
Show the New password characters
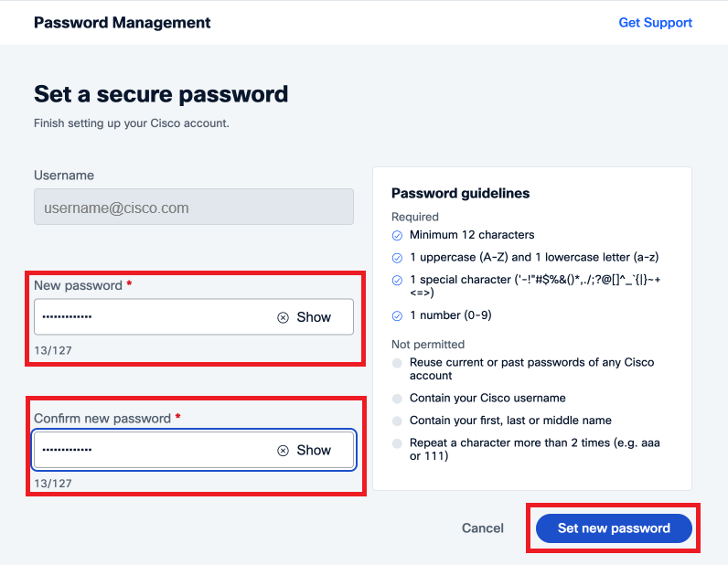[314, 317]
